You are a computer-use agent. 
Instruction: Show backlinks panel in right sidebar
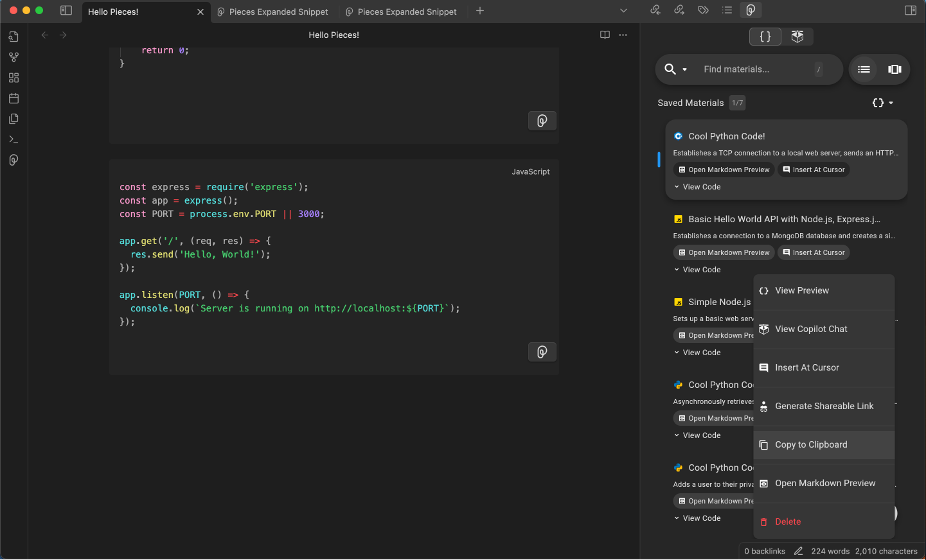tap(655, 10)
